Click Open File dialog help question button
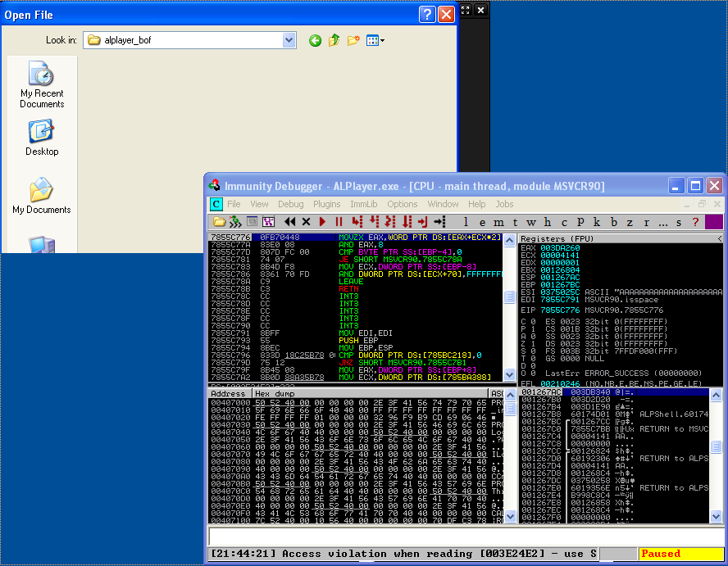The image size is (728, 566). click(x=427, y=15)
